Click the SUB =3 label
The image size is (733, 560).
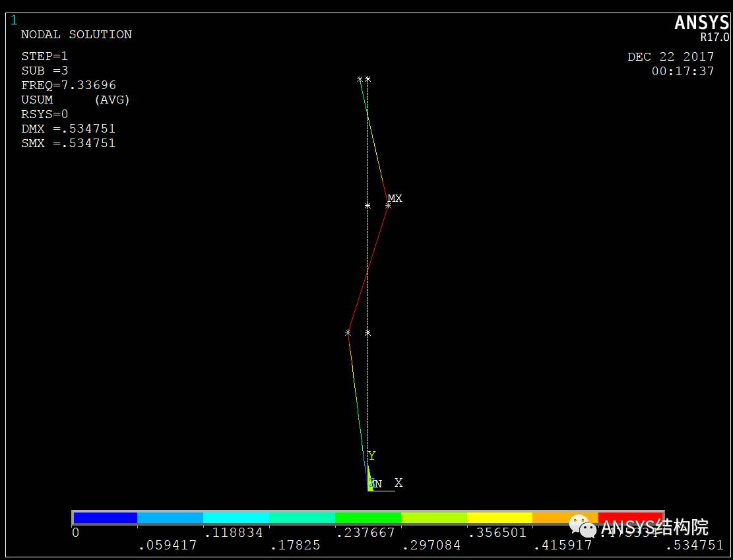click(x=44, y=71)
